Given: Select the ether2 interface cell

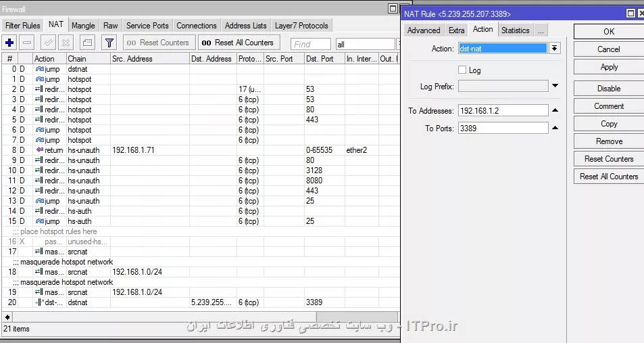Looking at the screenshot, I should click(x=361, y=150).
